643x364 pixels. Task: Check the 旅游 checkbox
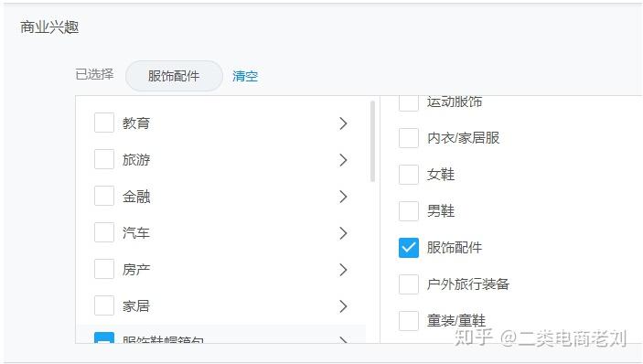[x=104, y=159]
